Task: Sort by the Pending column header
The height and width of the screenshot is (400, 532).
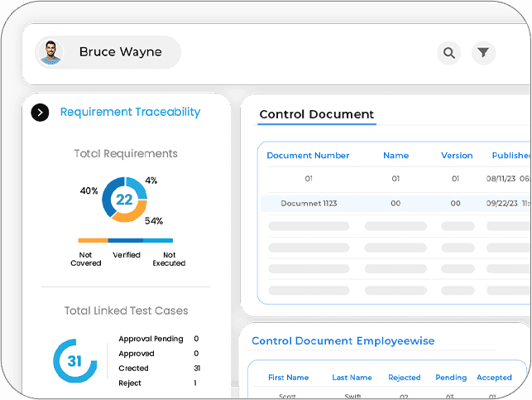Action: pos(451,378)
